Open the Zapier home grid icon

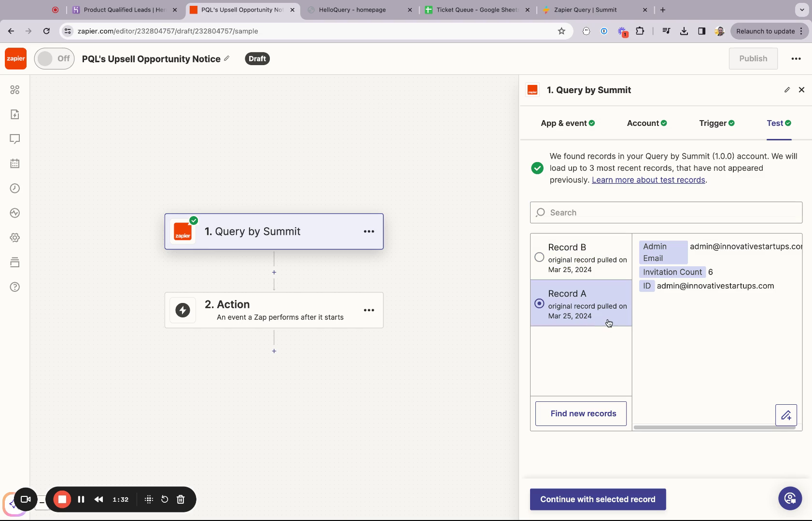tap(15, 89)
